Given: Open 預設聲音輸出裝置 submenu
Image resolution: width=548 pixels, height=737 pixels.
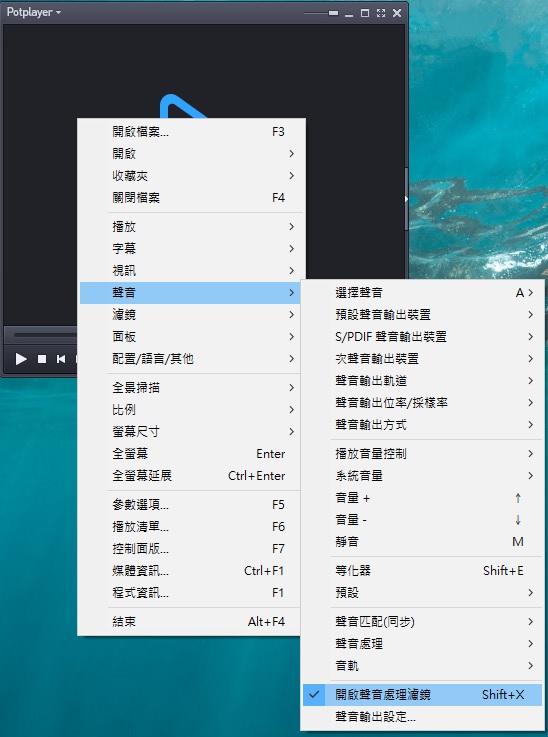Looking at the screenshot, I should click(422, 315).
